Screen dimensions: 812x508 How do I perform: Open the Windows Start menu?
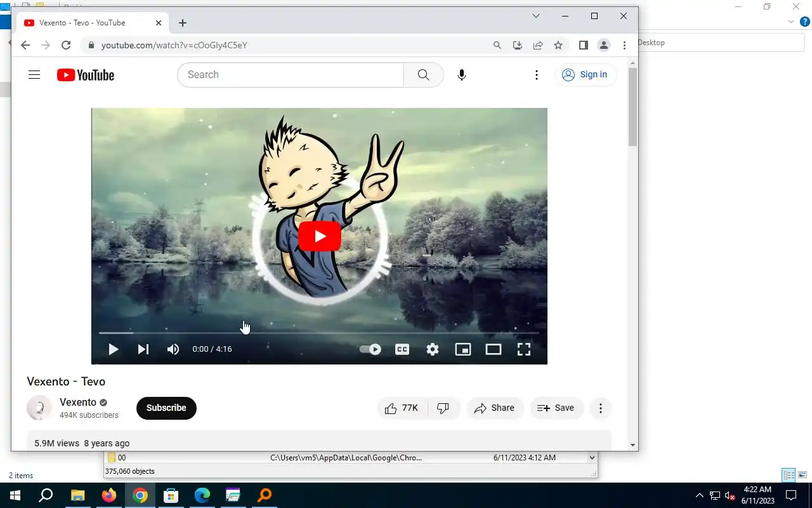pos(15,495)
